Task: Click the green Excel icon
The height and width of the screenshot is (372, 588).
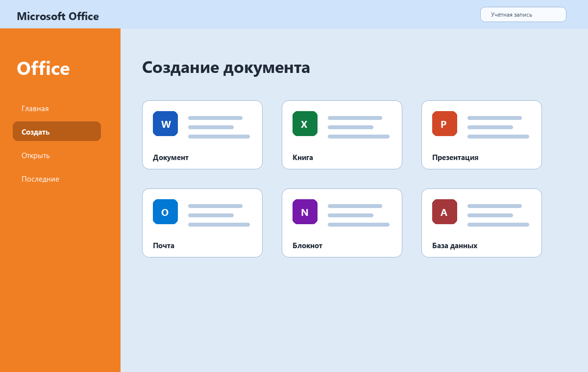Action: tap(305, 124)
